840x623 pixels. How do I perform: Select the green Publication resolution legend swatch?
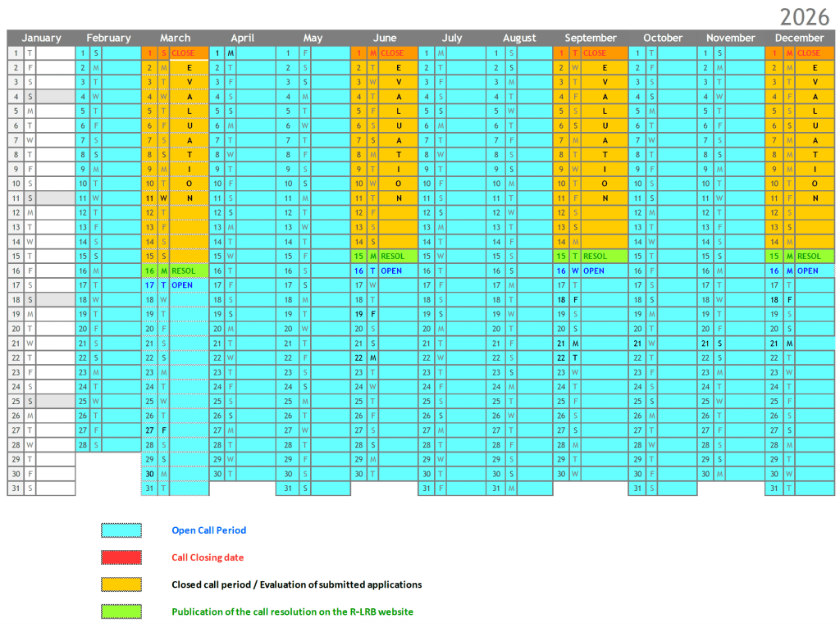[x=121, y=612]
